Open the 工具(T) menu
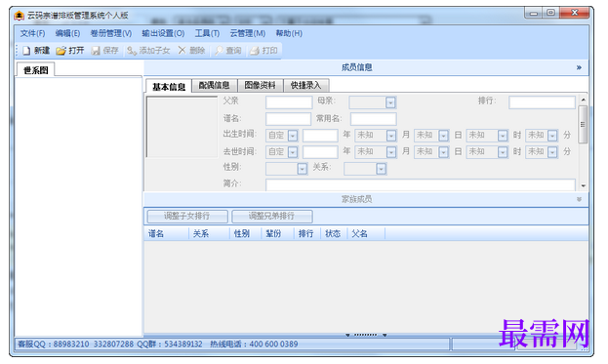Screen dimensions: 608x364 pos(207,34)
